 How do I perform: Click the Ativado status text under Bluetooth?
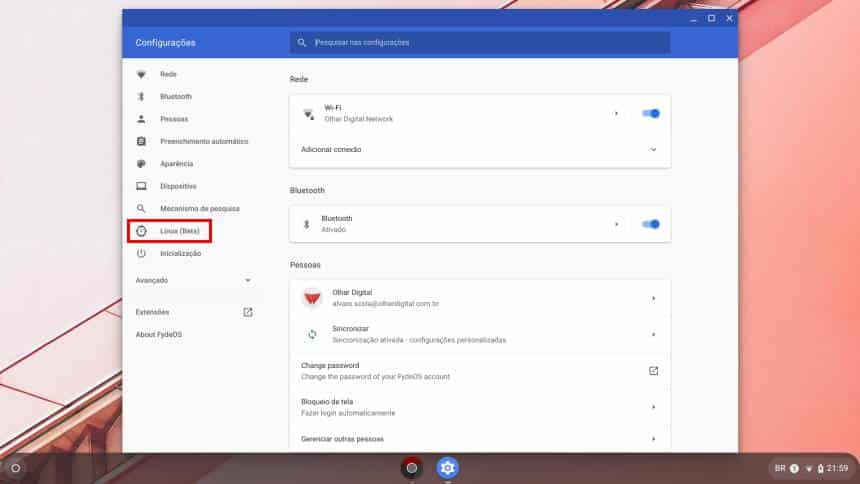333,230
